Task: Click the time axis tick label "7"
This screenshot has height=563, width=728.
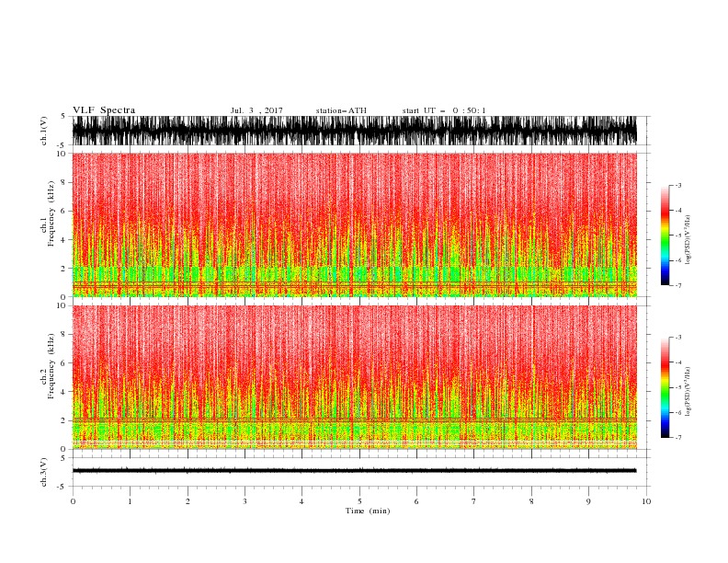Action: 474,501
